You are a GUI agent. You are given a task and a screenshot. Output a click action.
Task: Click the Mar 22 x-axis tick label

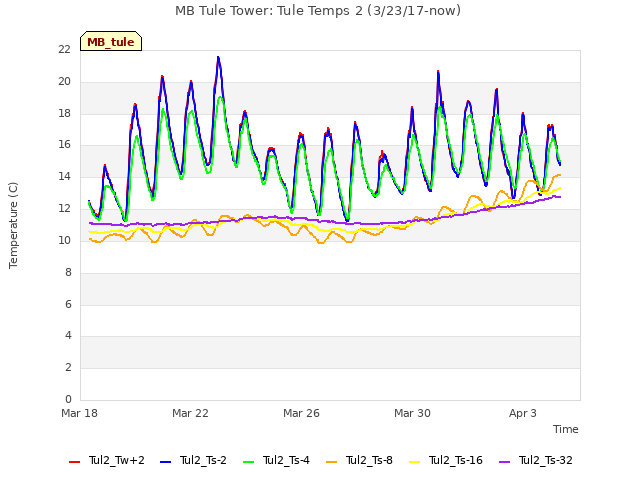coord(190,413)
